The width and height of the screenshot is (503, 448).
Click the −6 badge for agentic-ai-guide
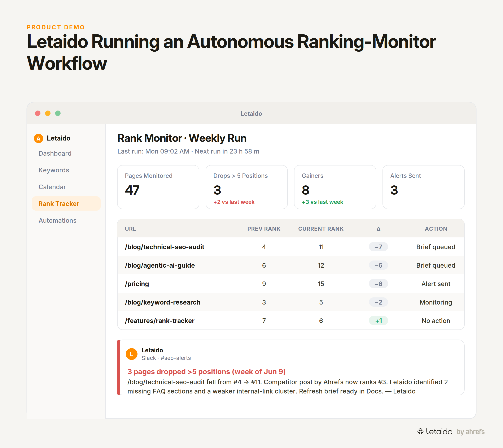(x=379, y=265)
